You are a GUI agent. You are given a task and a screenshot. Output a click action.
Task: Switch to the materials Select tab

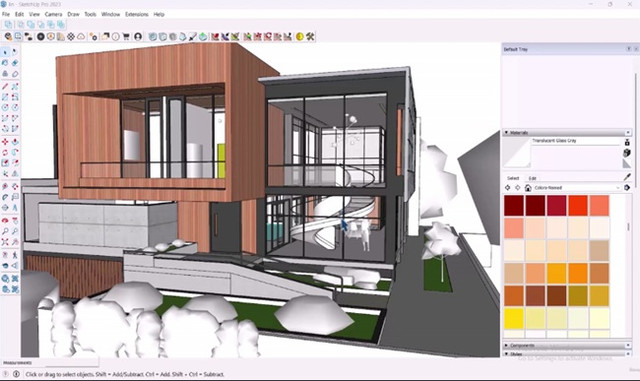(513, 178)
